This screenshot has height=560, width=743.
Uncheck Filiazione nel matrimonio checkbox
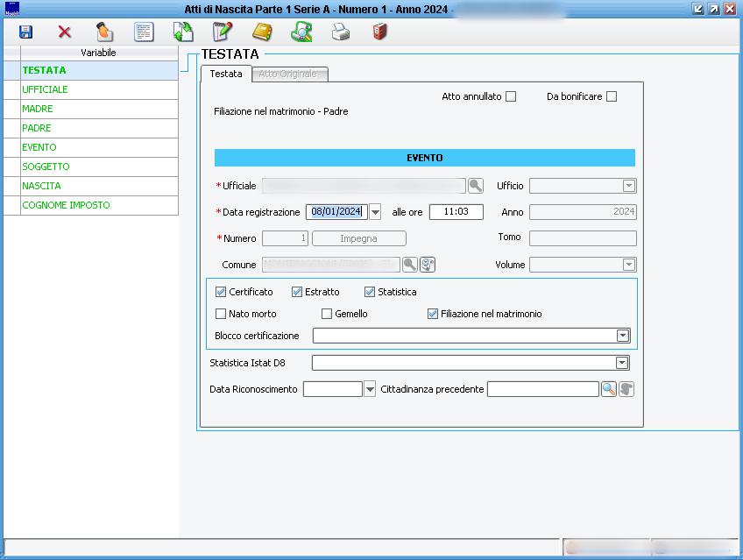[433, 314]
